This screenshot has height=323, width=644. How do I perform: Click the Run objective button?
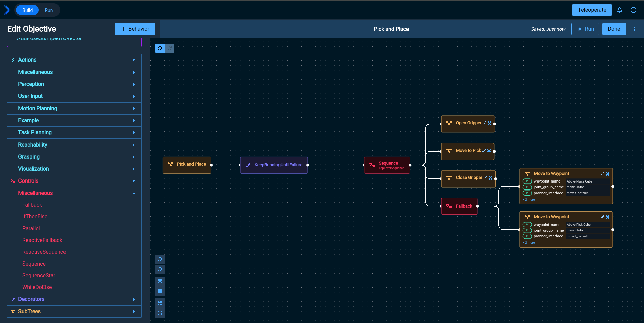(585, 29)
